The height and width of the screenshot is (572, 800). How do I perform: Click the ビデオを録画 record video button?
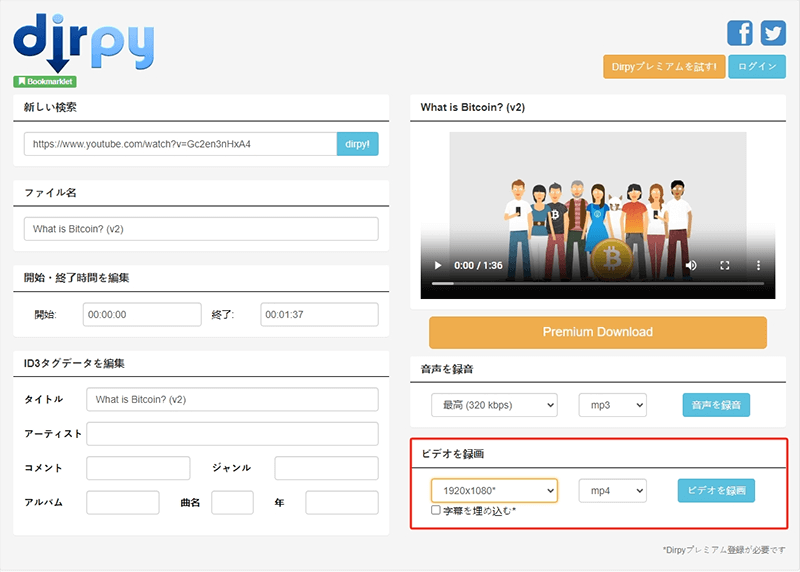pos(716,491)
